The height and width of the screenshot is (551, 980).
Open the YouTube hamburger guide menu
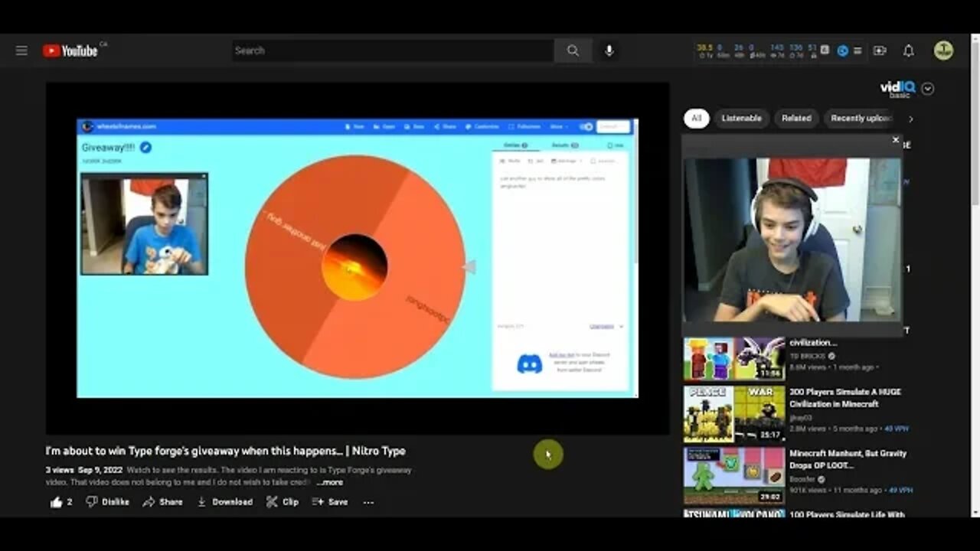click(21, 51)
